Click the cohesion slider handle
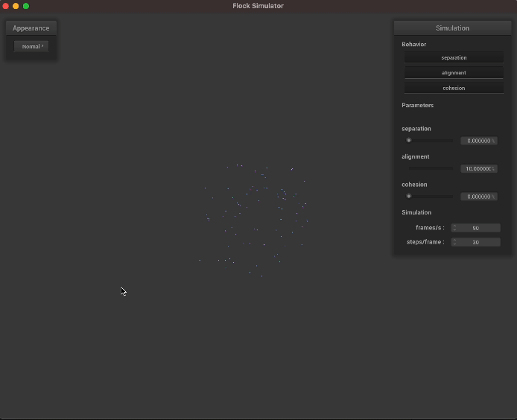517x420 pixels. (408, 197)
